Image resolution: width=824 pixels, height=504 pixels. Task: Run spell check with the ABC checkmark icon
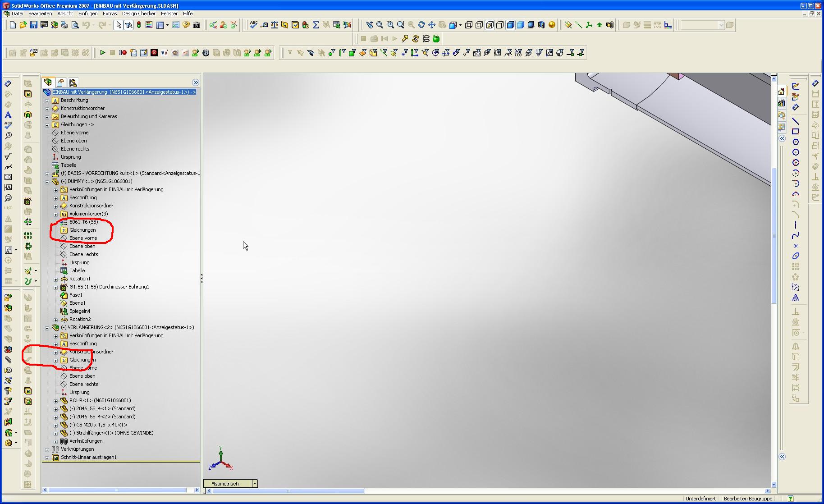coord(254,25)
